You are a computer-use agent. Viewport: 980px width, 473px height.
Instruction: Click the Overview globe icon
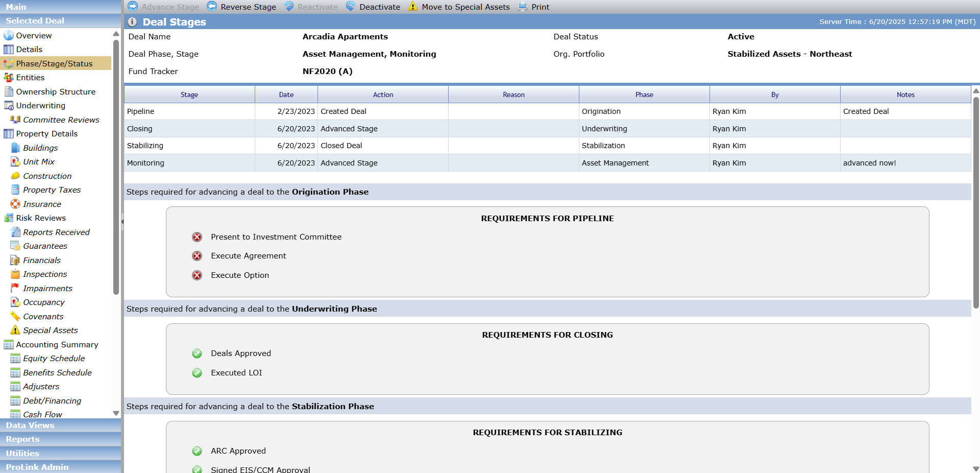(x=9, y=35)
